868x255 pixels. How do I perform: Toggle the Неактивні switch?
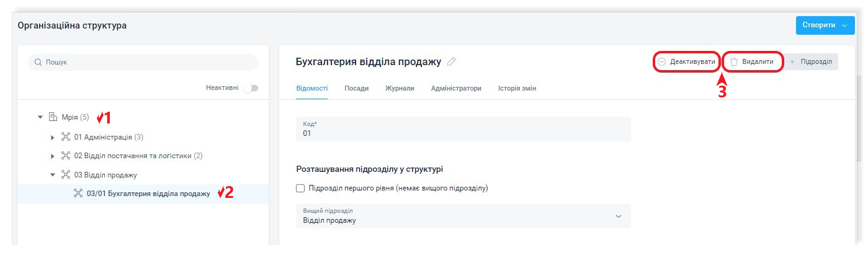coord(251,88)
